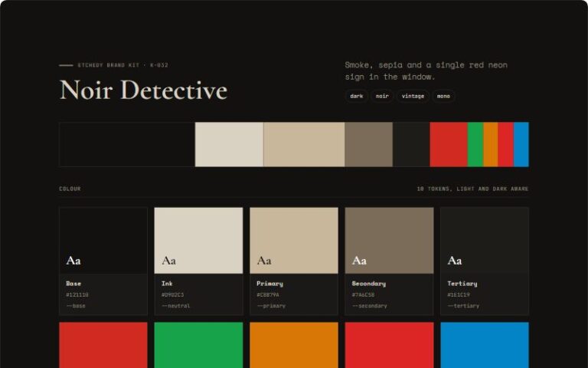Click the 'Aa' sample on the Primary card

264,260
